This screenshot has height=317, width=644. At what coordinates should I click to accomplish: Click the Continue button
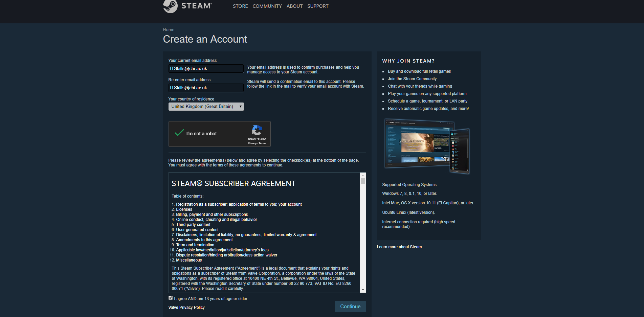coord(350,307)
